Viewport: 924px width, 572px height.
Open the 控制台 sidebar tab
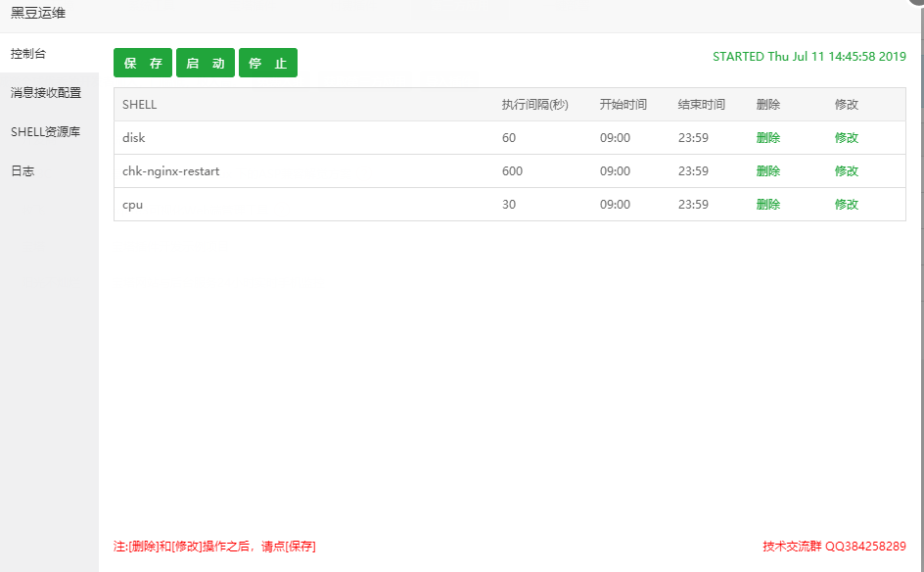click(x=50, y=54)
